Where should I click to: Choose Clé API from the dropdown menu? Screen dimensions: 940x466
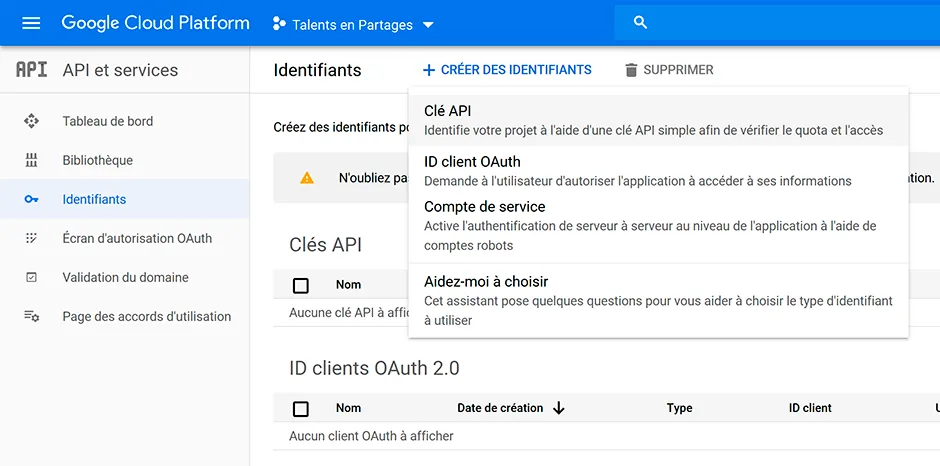tap(658, 120)
